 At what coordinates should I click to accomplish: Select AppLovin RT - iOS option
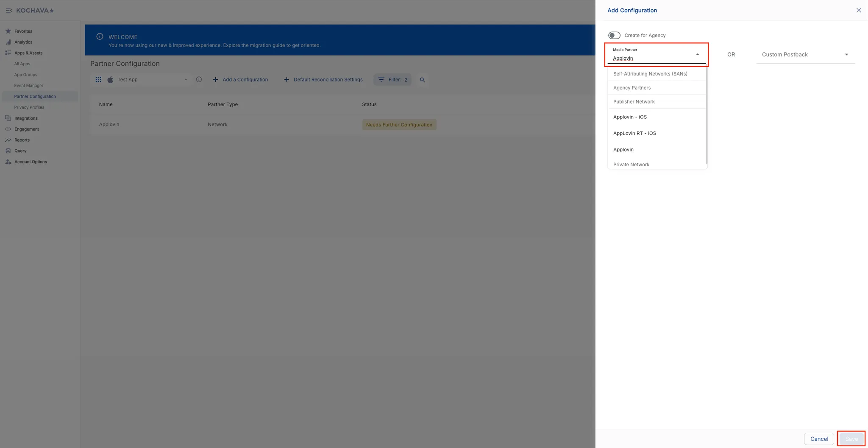coord(657,133)
